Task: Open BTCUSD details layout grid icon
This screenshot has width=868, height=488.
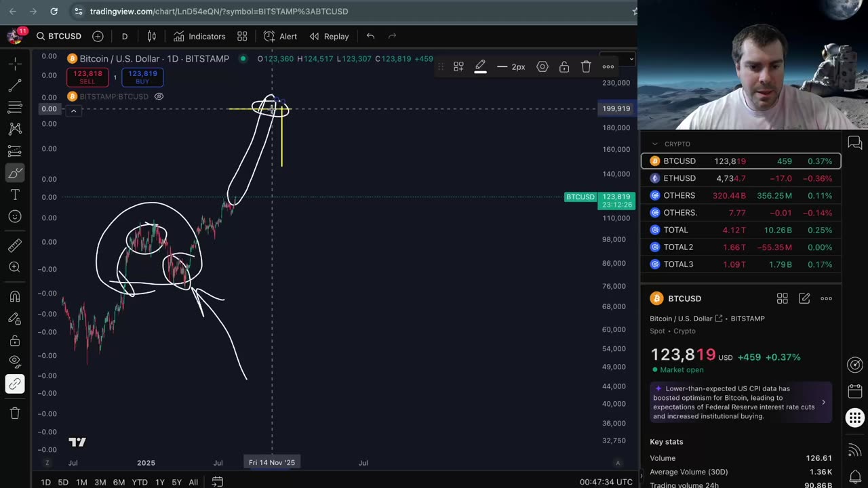Action: coord(783,298)
